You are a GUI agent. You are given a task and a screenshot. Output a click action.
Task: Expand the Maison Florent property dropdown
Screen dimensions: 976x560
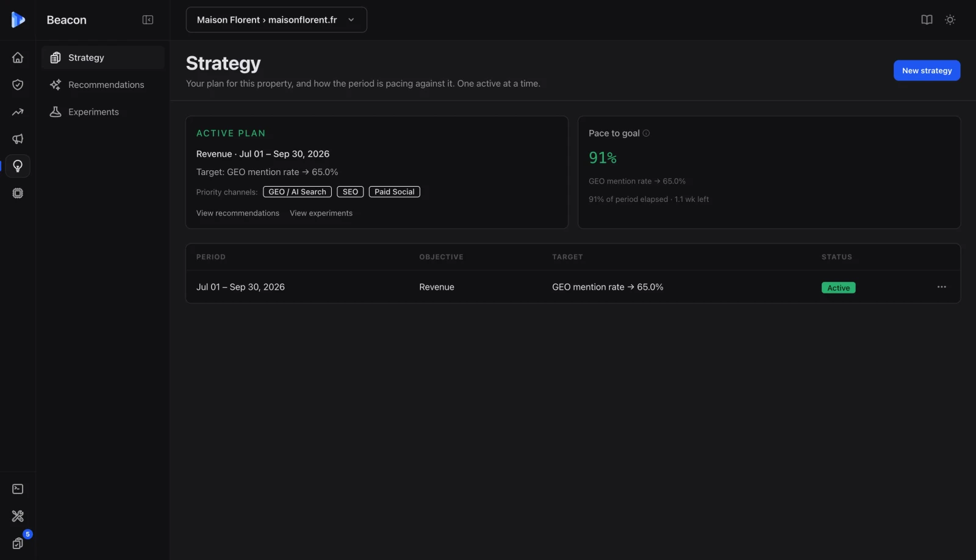[x=276, y=20]
